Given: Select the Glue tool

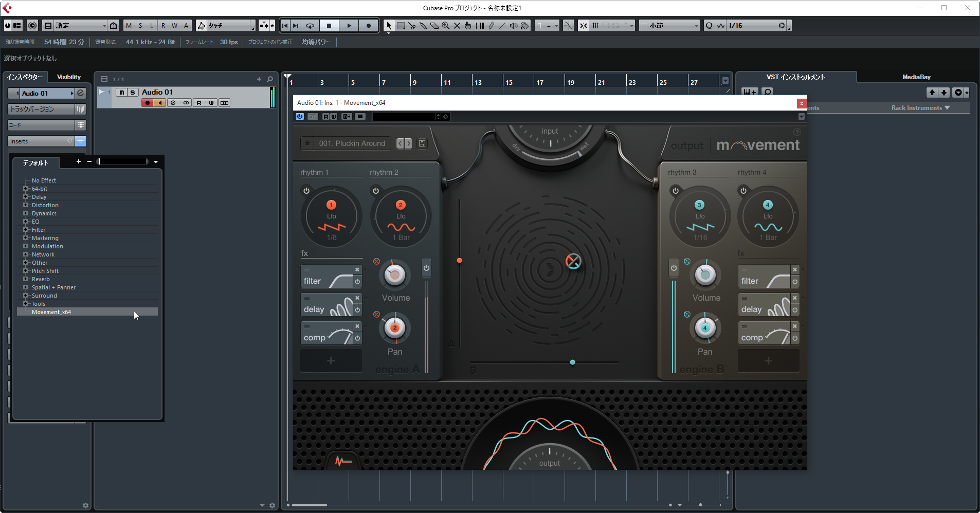Looking at the screenshot, I should [x=423, y=25].
